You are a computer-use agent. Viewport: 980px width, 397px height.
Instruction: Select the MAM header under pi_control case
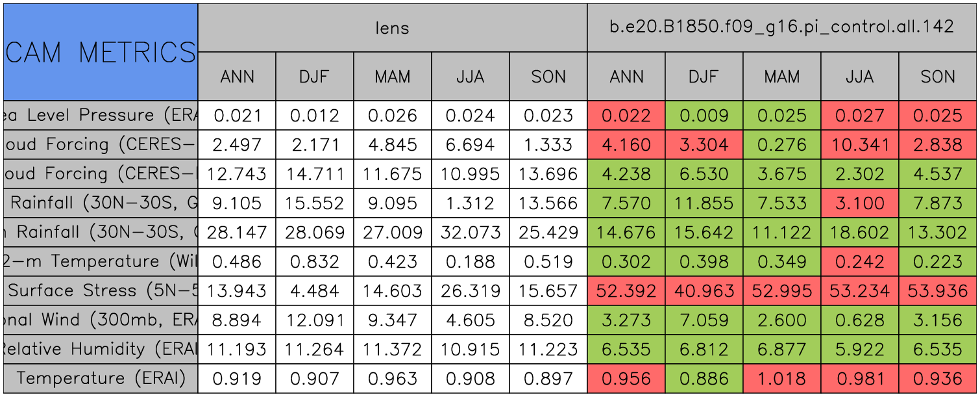pos(781,77)
